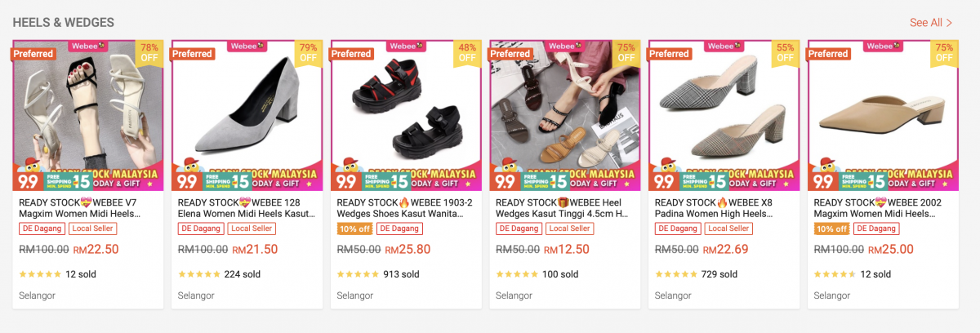Click the Local Seller tag on Elena heels

click(252, 229)
